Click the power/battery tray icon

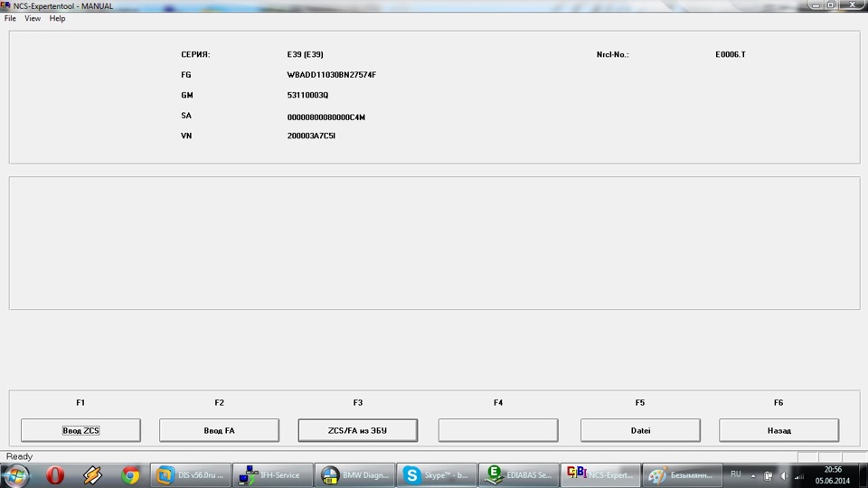click(x=769, y=476)
